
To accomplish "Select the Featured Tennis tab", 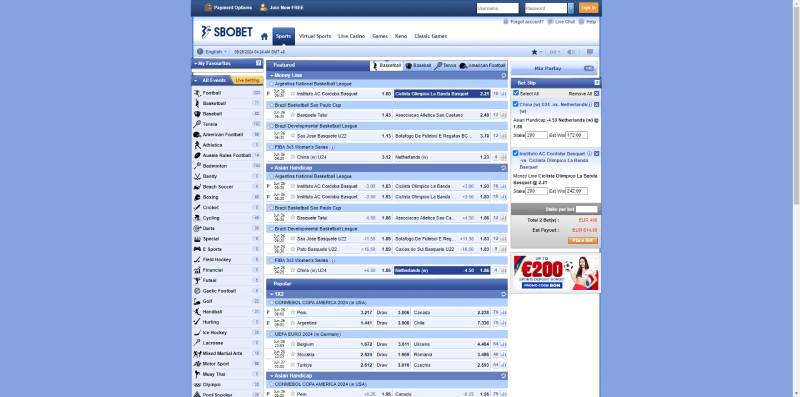I will tap(445, 66).
